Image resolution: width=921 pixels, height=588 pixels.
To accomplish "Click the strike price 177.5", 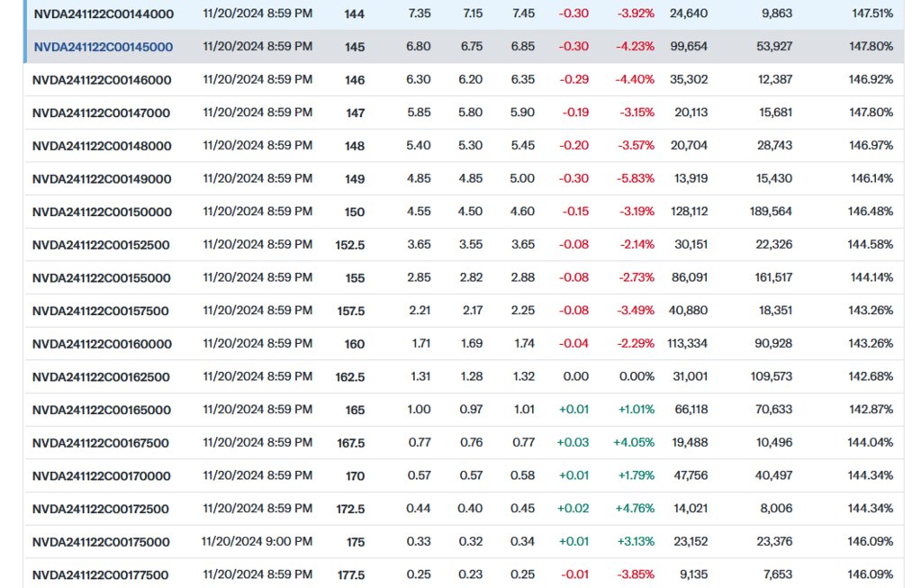I will tap(350, 575).
